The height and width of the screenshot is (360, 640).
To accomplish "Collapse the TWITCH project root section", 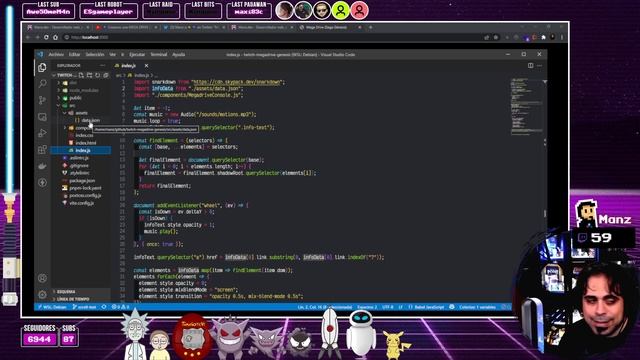I will [x=64, y=75].
